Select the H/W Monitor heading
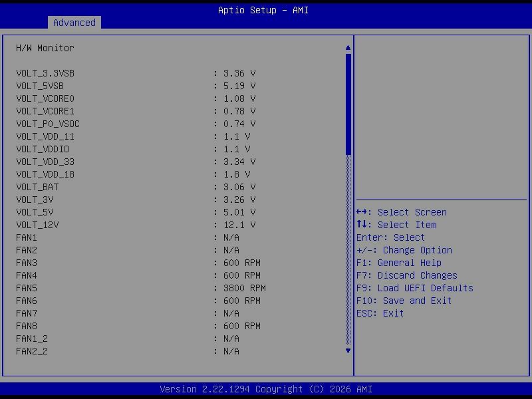This screenshot has width=532, height=399. coord(45,48)
